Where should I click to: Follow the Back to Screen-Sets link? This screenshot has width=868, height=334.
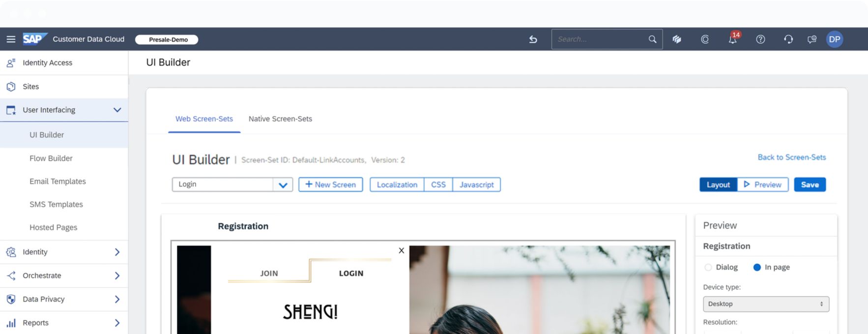point(791,157)
